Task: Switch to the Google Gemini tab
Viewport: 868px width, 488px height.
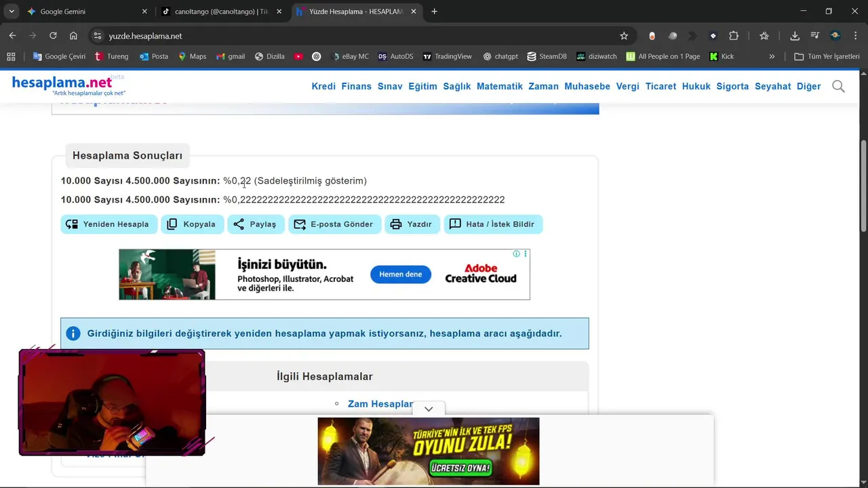Action: [x=81, y=12]
